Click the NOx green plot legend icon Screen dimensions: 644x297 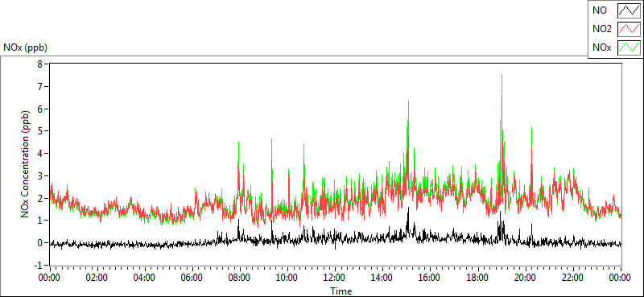(x=629, y=47)
